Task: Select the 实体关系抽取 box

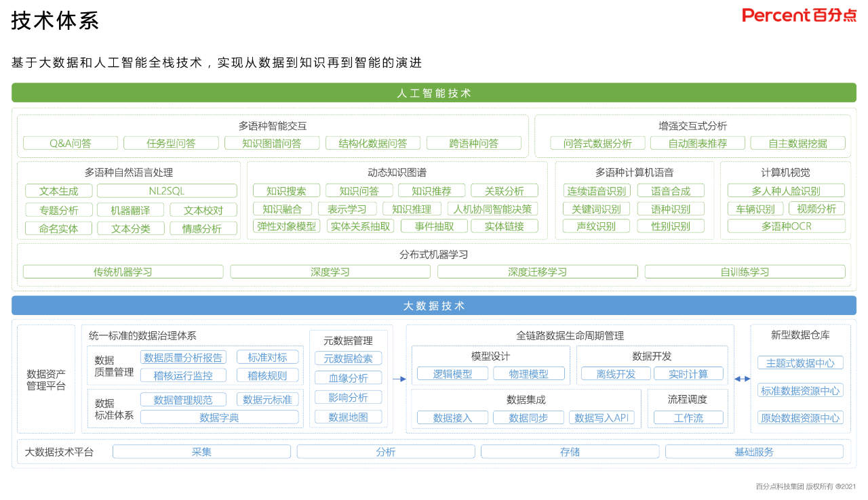Action: click(x=360, y=226)
